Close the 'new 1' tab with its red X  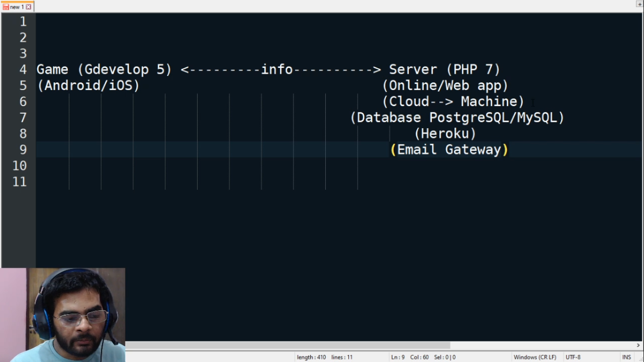(29, 7)
